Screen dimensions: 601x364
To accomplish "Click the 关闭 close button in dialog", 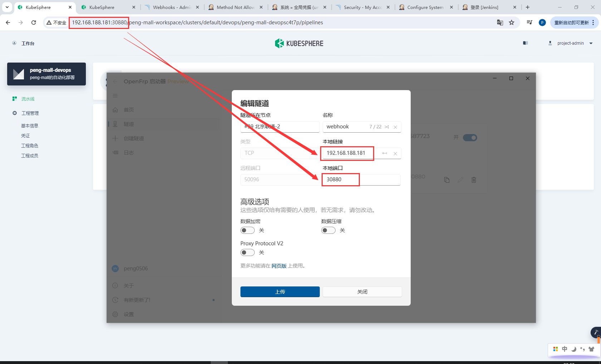I will coord(362,292).
